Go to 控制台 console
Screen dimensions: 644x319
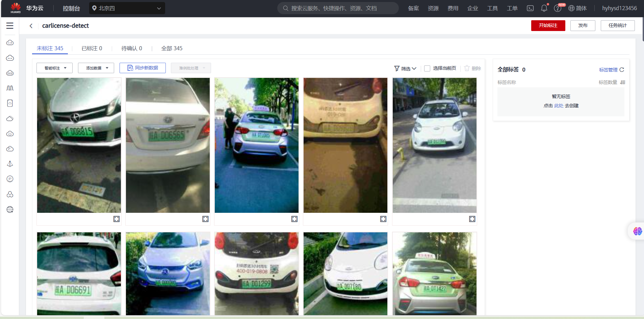71,8
